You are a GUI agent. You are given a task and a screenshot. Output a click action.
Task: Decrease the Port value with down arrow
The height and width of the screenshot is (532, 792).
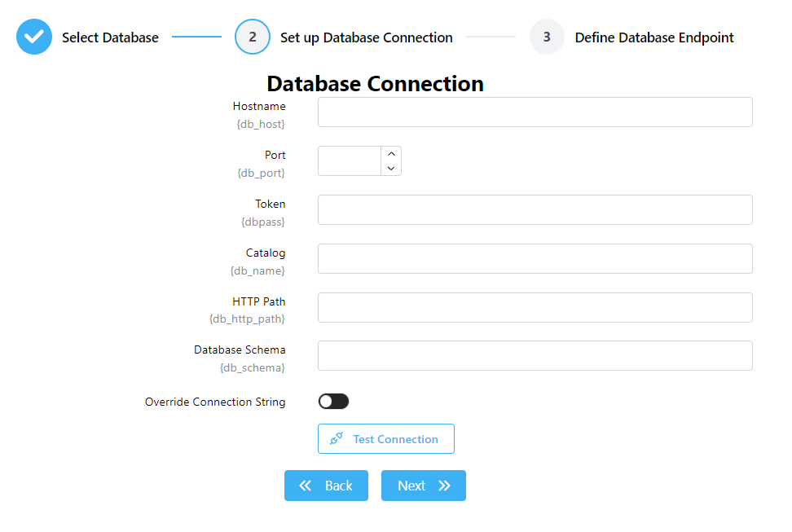tap(391, 169)
